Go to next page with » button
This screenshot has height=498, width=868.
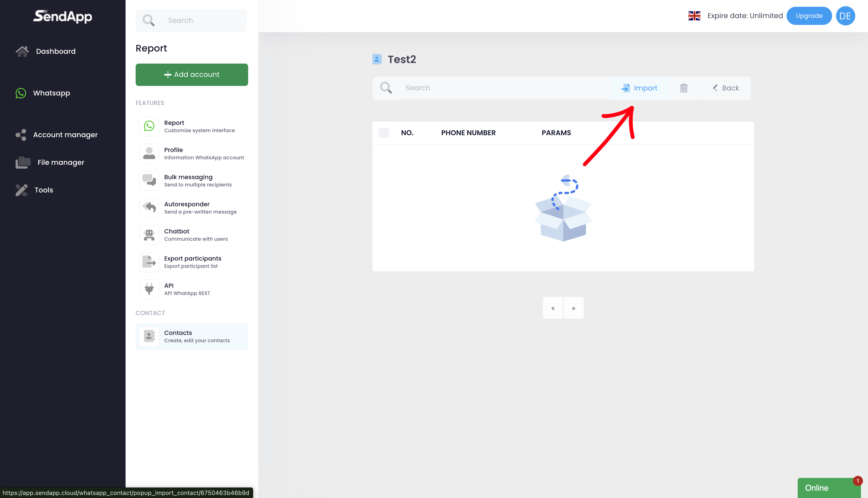coord(573,308)
